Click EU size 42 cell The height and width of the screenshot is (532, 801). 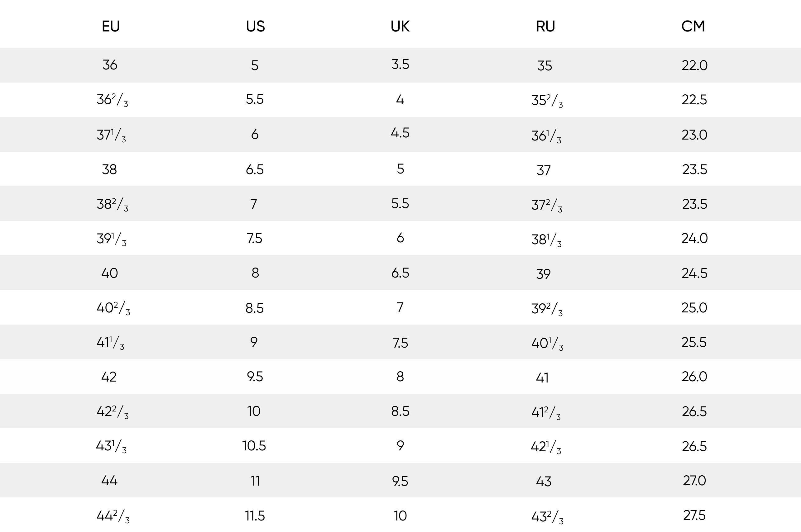point(108,377)
